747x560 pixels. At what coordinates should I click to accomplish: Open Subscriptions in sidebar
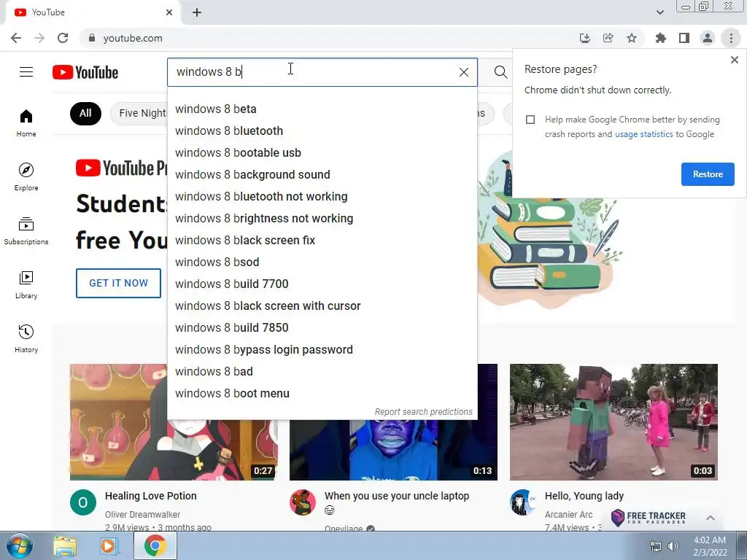click(26, 230)
